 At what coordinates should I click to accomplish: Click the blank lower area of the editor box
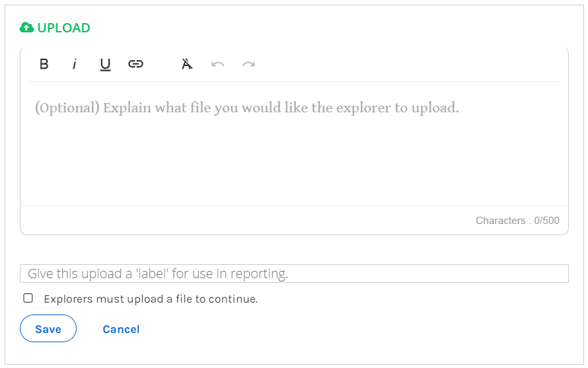click(x=294, y=169)
